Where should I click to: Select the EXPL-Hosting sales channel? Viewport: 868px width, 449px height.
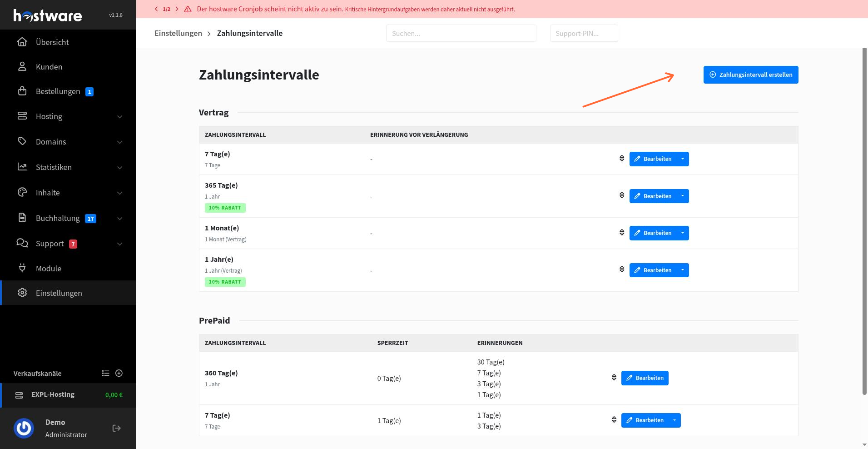coord(68,395)
